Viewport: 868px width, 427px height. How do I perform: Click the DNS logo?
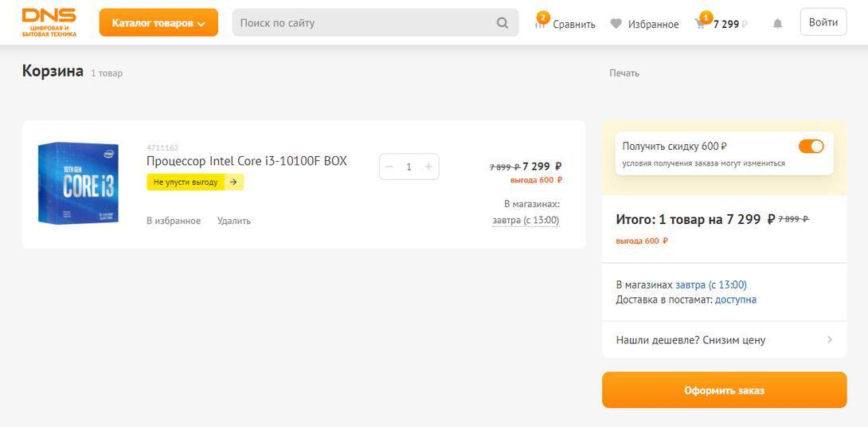point(49,22)
